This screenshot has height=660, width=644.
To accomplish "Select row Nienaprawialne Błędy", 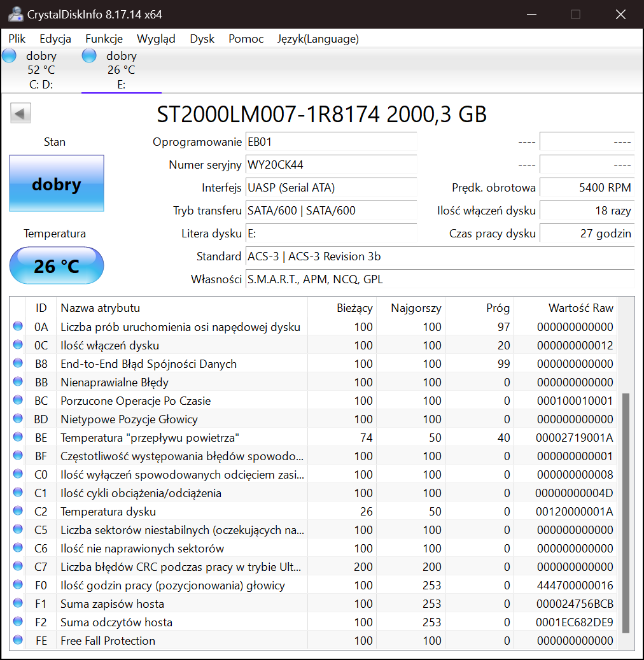I will click(x=313, y=383).
